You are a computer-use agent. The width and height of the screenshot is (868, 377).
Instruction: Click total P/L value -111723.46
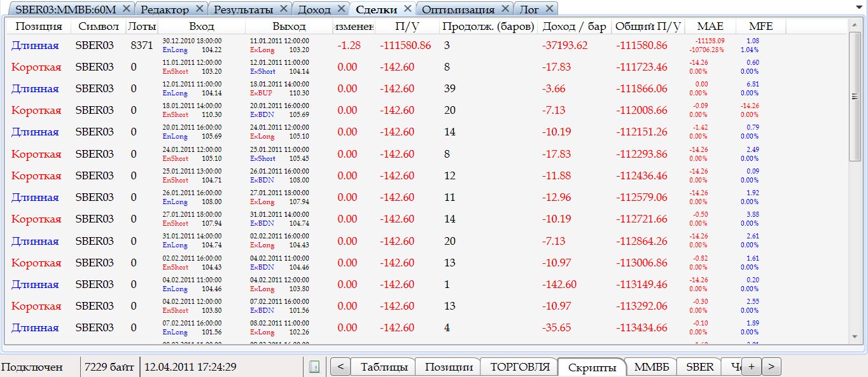click(x=641, y=67)
